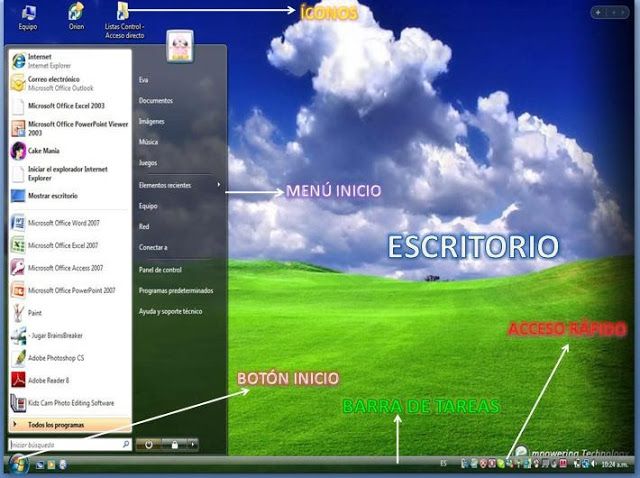Open shutdown options arrow next to lock
The width and height of the screenshot is (640, 478).
pos(193,445)
